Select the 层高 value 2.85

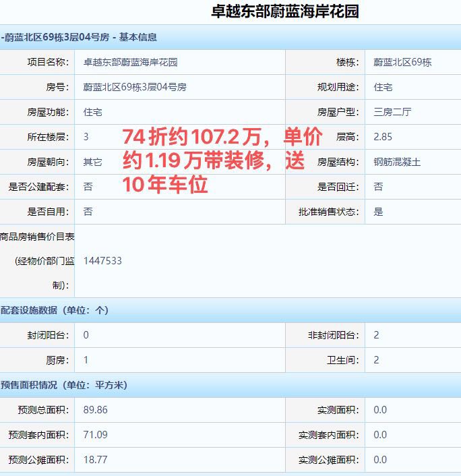(x=382, y=137)
